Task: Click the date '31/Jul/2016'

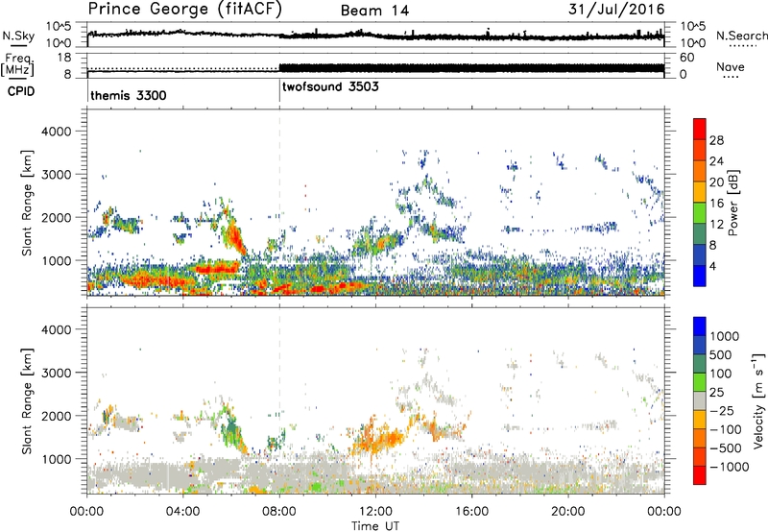Action: coord(616,10)
